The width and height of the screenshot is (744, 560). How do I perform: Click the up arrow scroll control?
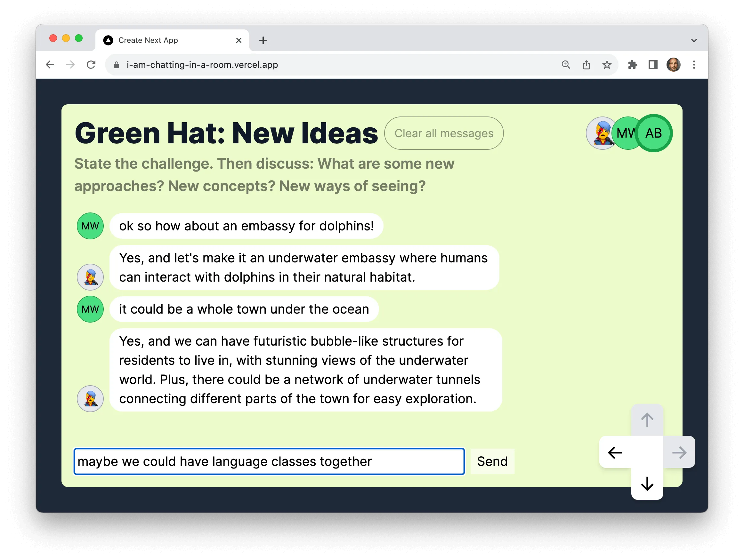click(647, 420)
